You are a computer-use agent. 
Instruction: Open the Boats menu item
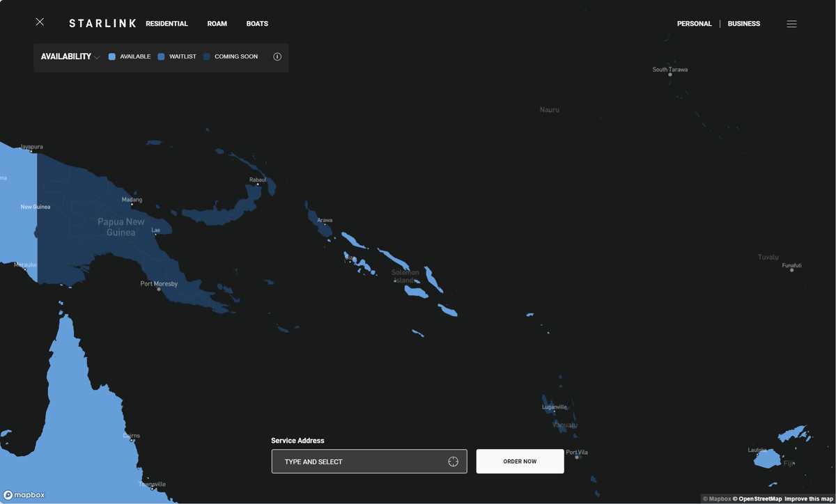[x=257, y=24]
